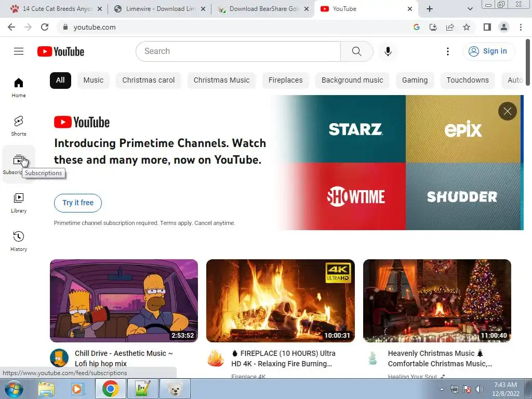The image size is (532, 399).
Task: Select the Christmas Music filter chip
Action: point(221,81)
